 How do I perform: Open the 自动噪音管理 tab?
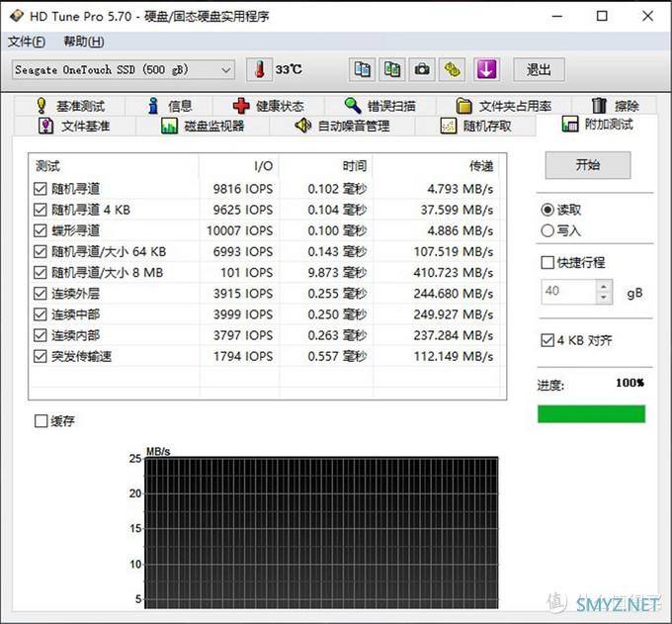pos(342,127)
